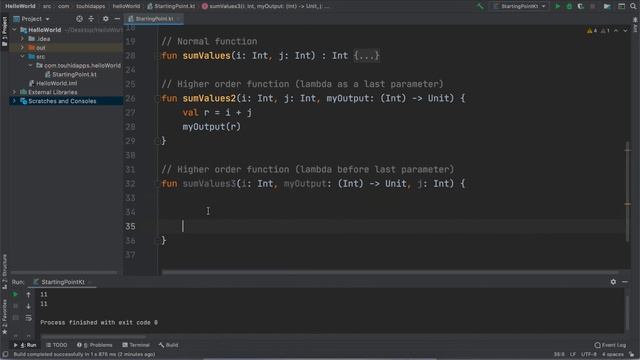The image size is (640, 360).
Task: Click the Project side tool window button
Action: [4, 31]
